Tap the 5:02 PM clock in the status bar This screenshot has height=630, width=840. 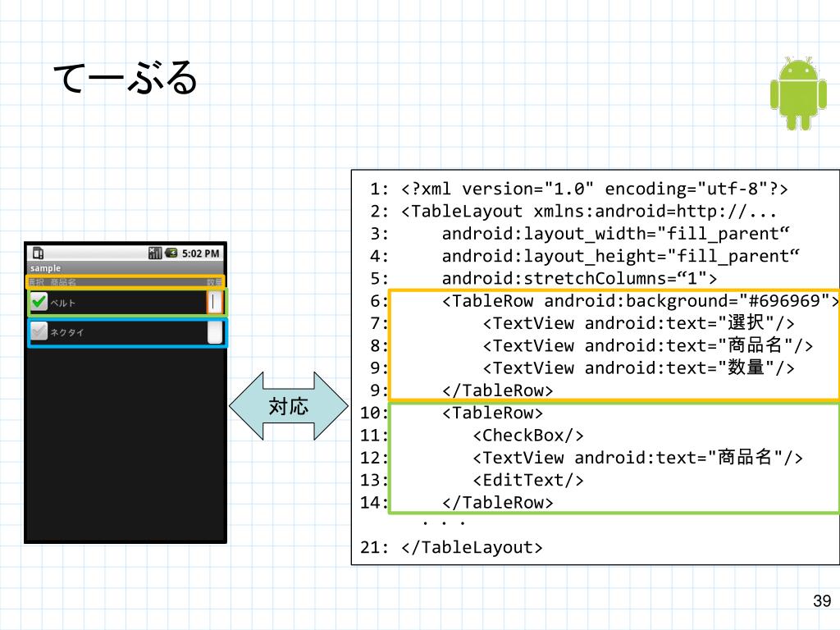[x=200, y=253]
